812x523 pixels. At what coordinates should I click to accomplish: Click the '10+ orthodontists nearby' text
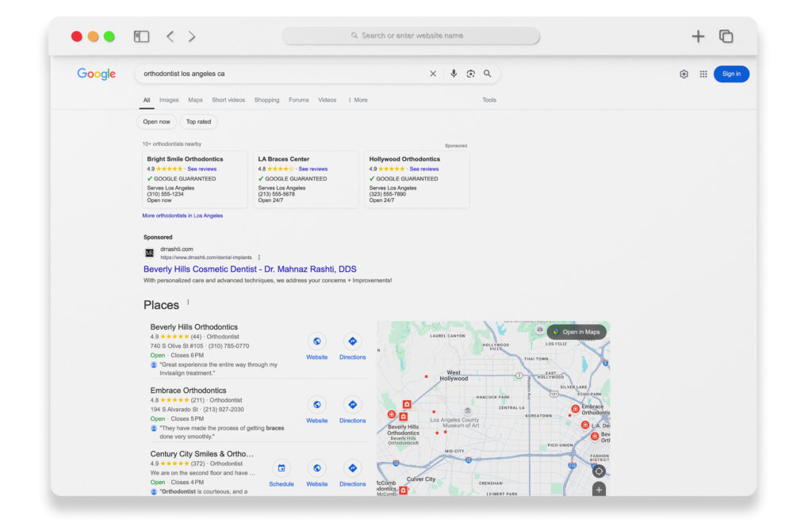(x=172, y=144)
